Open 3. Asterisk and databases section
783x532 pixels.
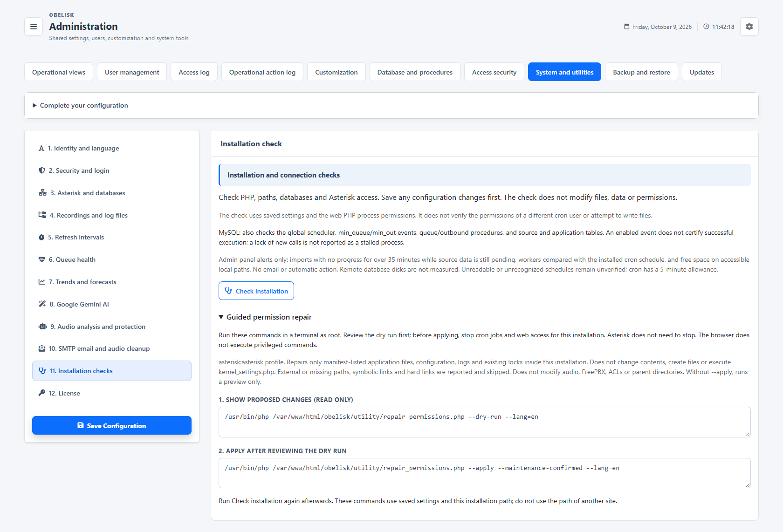point(112,193)
